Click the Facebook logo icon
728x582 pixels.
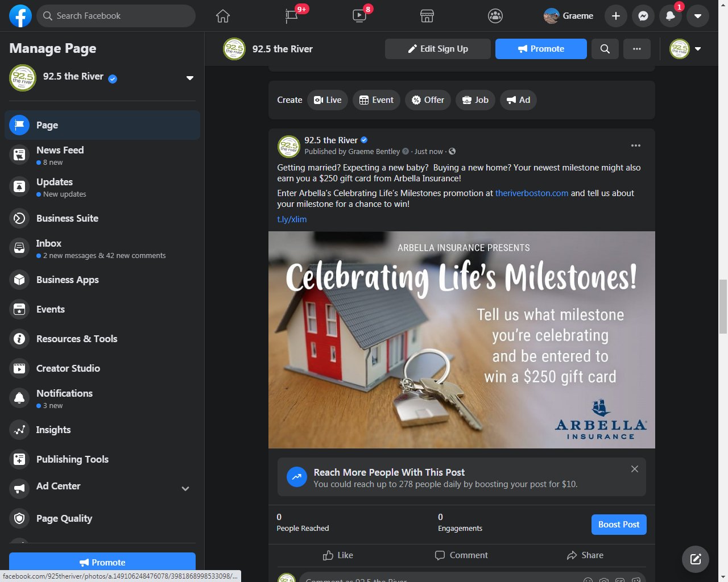(20, 16)
